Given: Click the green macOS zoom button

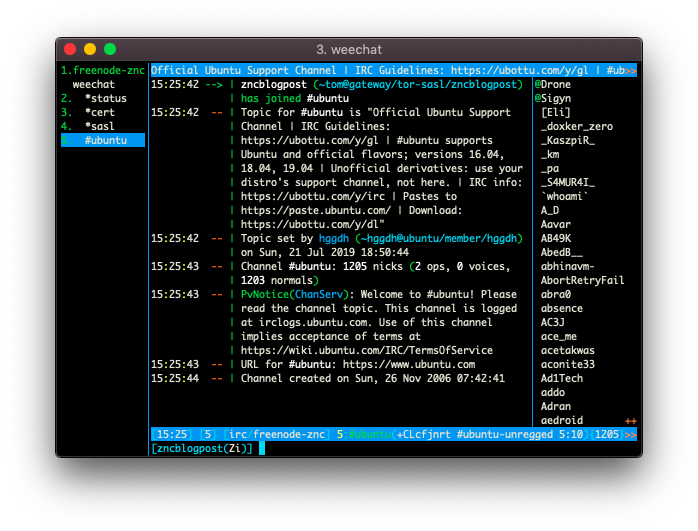Looking at the screenshot, I should [x=110, y=49].
